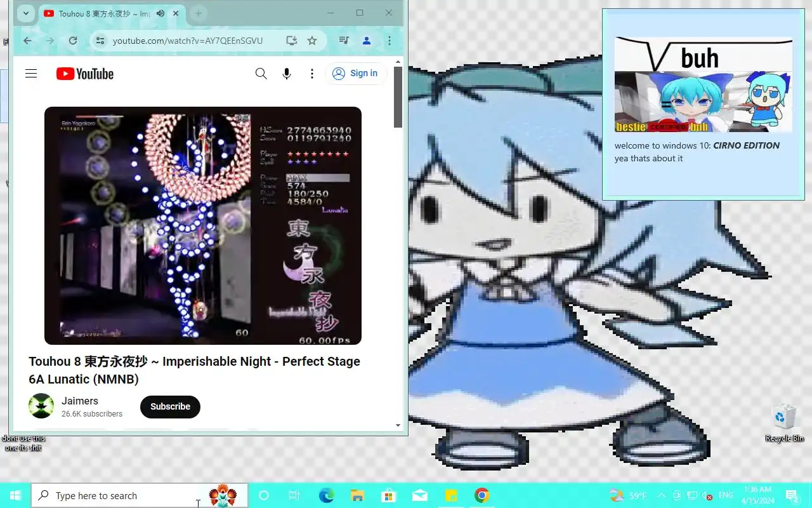Sign in to YouTube
This screenshot has height=508, width=812.
[356, 74]
